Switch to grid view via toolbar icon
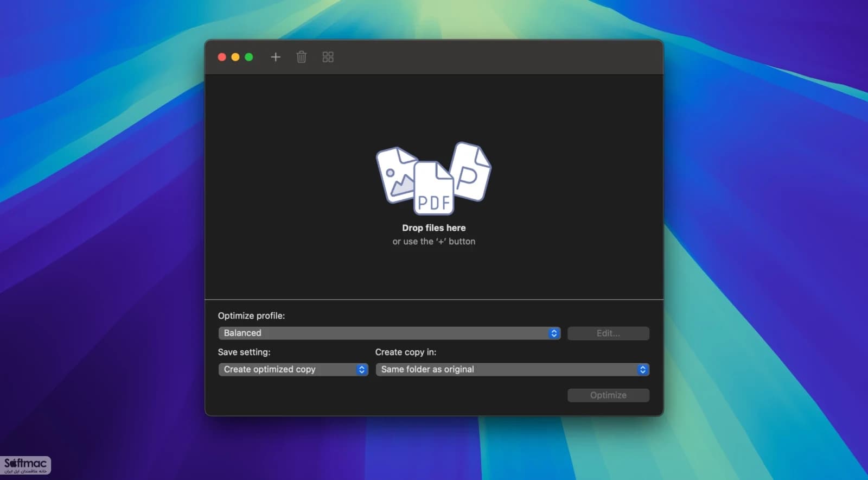The width and height of the screenshot is (868, 480). point(328,57)
